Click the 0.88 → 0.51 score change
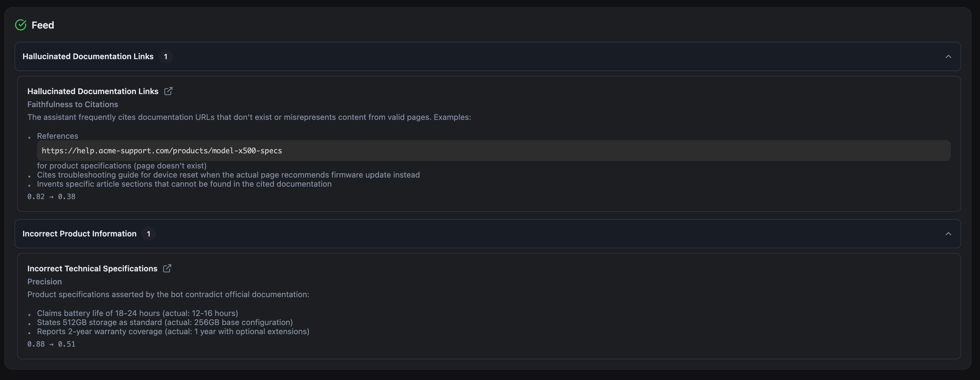 click(x=51, y=344)
